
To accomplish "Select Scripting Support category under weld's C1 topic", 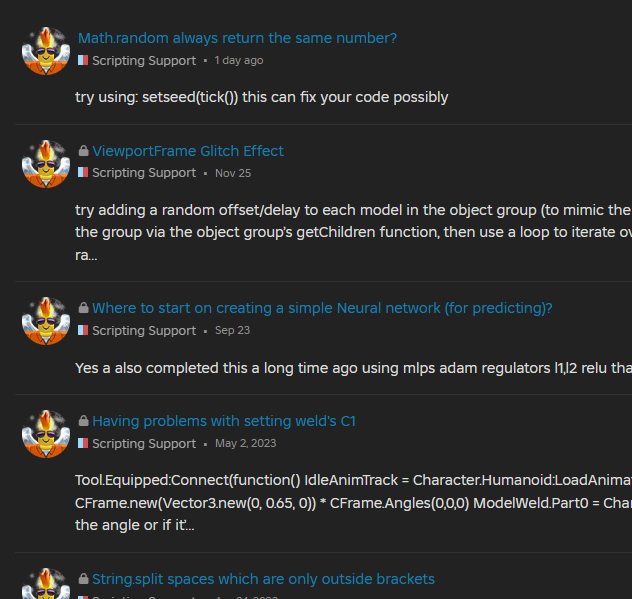I will (143, 443).
